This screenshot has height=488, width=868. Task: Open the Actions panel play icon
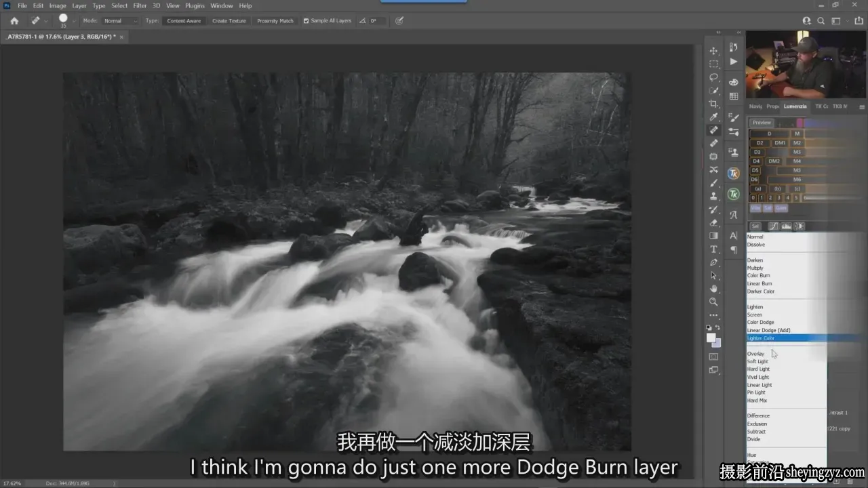(733, 62)
